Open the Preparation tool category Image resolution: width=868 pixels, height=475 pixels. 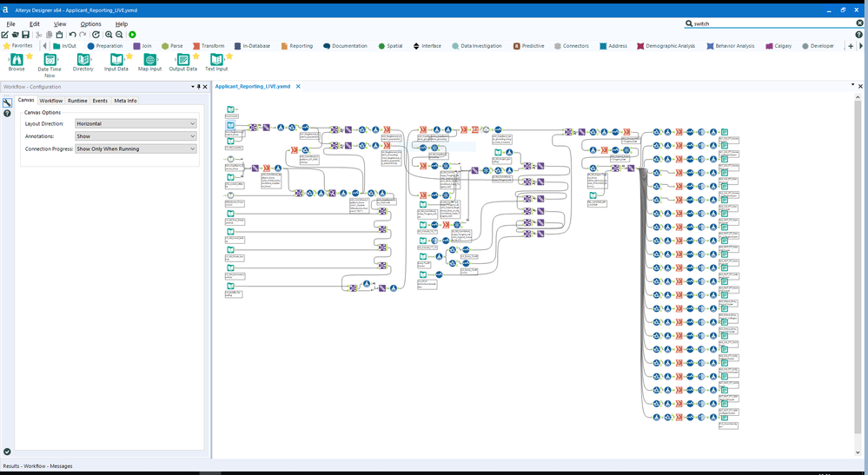[105, 46]
